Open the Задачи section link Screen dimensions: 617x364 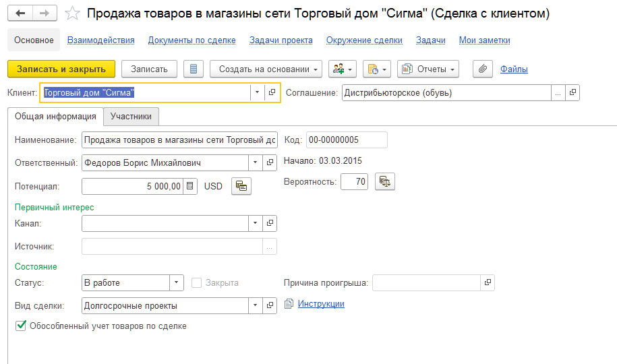pos(431,40)
